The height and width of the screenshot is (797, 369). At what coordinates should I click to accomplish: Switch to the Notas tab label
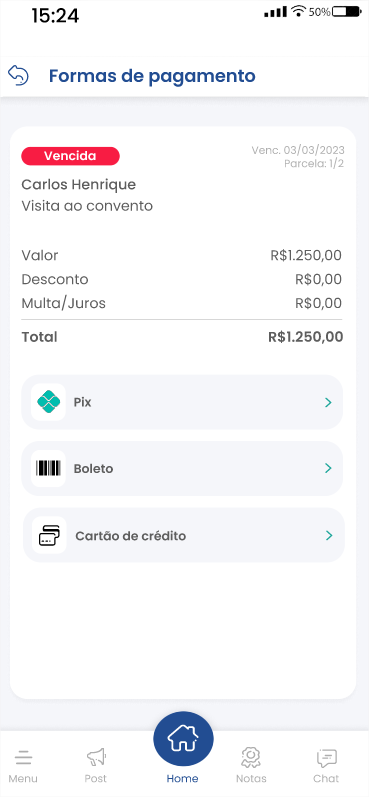[251, 779]
